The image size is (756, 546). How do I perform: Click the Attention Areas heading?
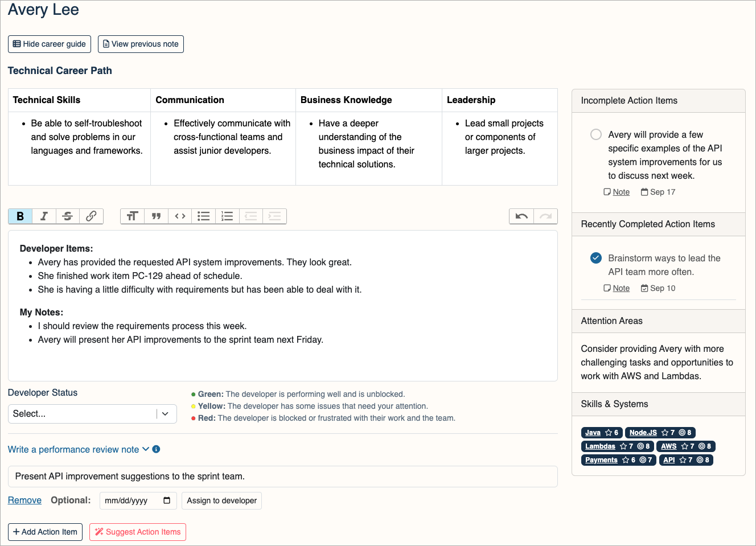611,321
